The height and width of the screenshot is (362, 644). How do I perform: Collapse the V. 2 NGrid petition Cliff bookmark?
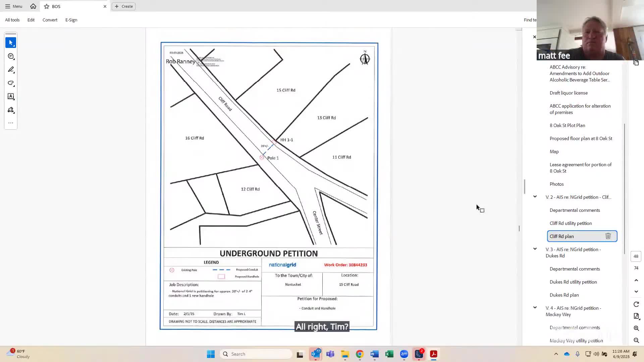[x=535, y=197]
